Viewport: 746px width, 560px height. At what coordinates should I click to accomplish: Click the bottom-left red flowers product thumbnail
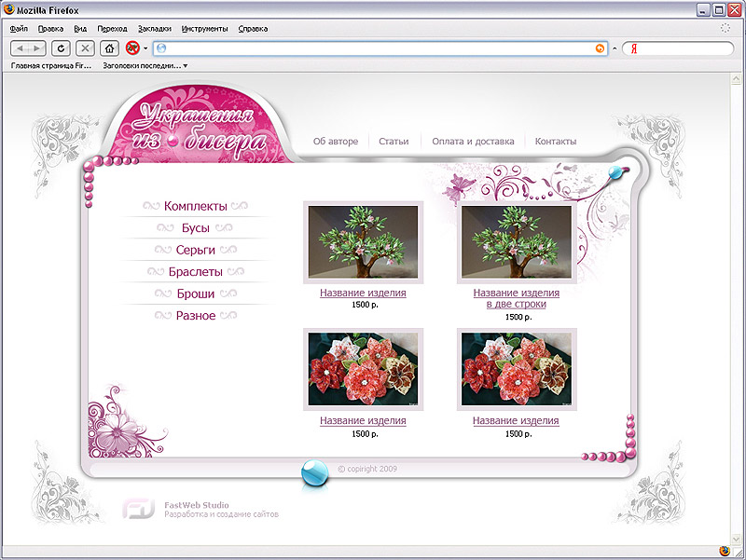click(x=363, y=369)
